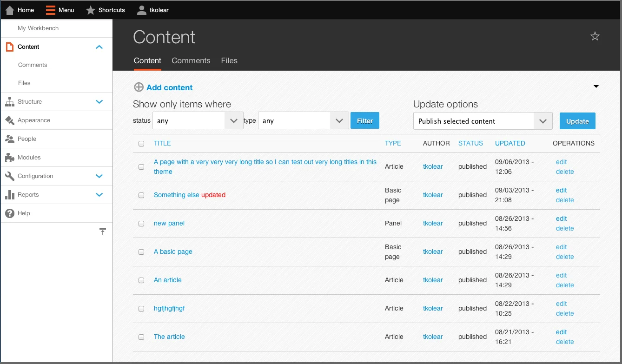Open the status filter dropdown
This screenshot has height=364, width=622.
(198, 120)
